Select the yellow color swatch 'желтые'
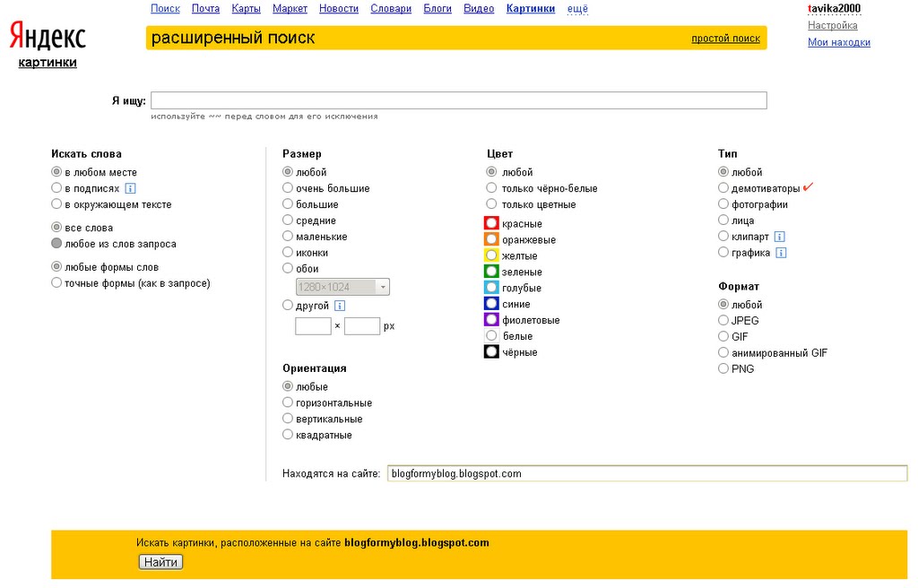918x588 pixels. tap(491, 255)
